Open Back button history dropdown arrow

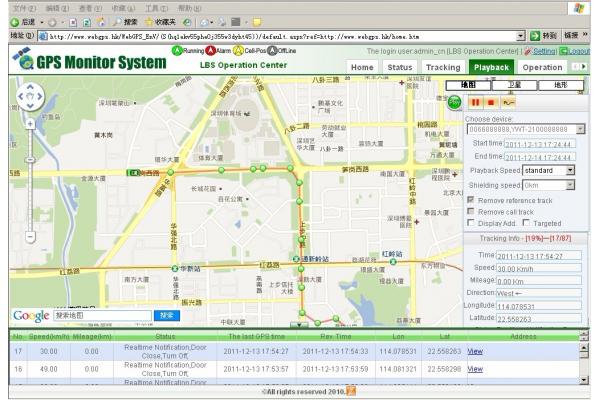coord(42,23)
